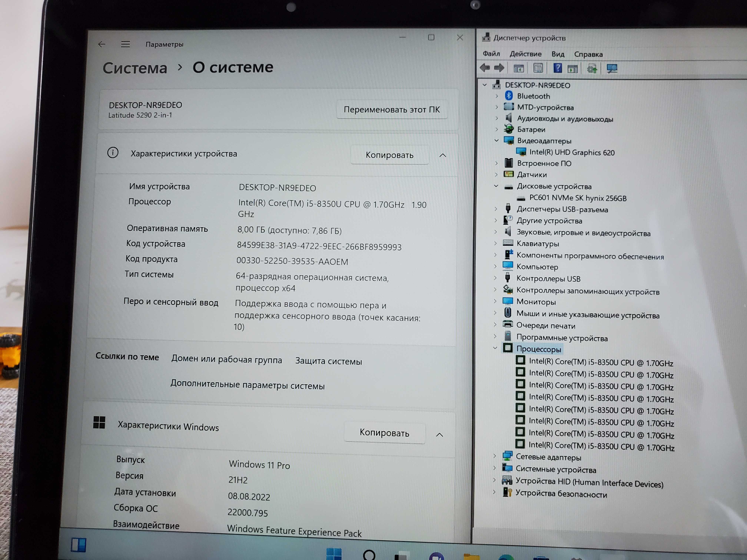Screen dimensions: 747x560
Task: Select Контроллеры запоминающих устройств item
Action: click(x=588, y=291)
